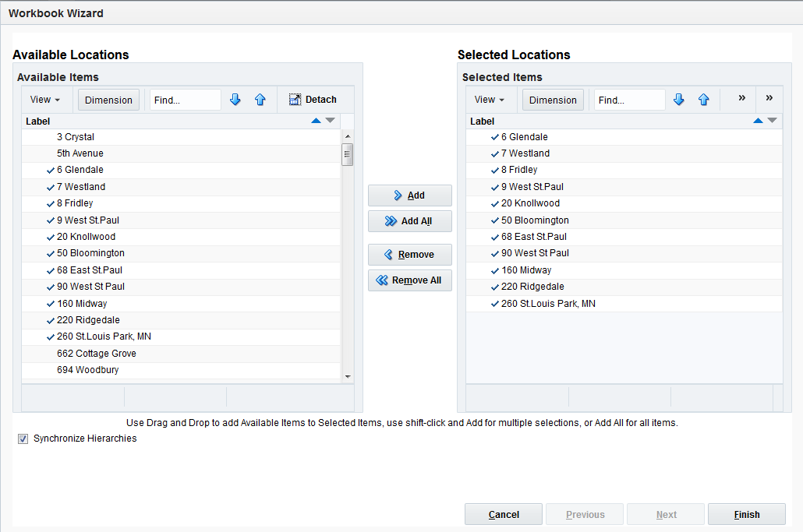Select 8 Fridley in Available Items
Screen dimensions: 803x532
[182, 203]
